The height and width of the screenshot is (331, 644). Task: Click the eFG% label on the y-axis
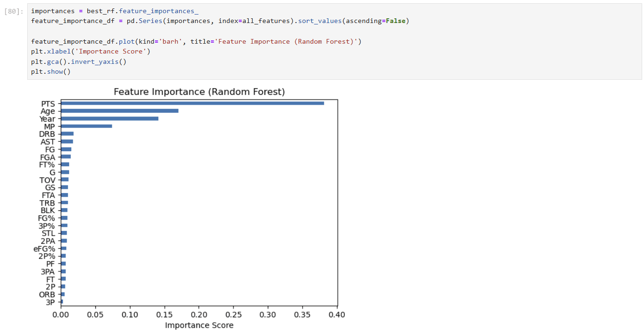click(44, 249)
